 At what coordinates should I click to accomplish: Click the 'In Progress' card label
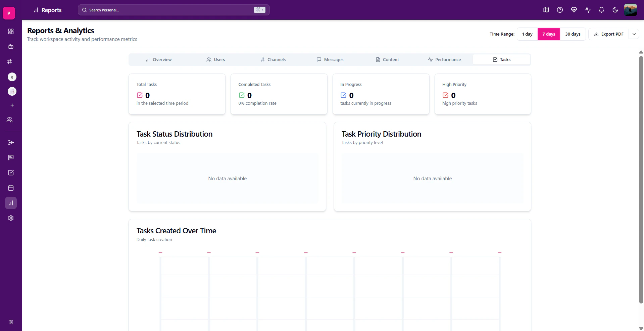(351, 85)
